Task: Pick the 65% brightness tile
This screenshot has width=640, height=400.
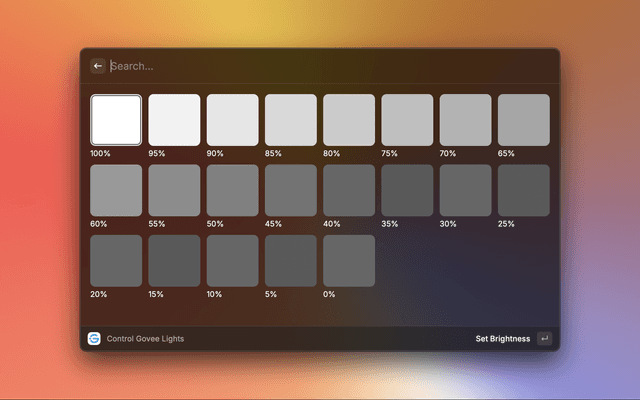Action: tap(524, 120)
